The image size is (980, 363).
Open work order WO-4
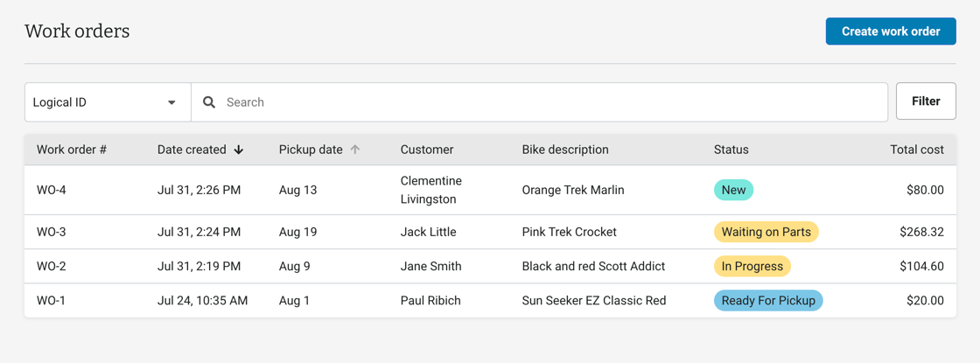[x=52, y=190]
